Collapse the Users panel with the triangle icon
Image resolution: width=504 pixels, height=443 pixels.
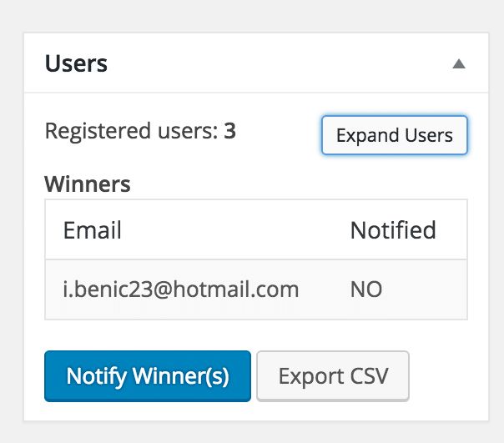[459, 63]
